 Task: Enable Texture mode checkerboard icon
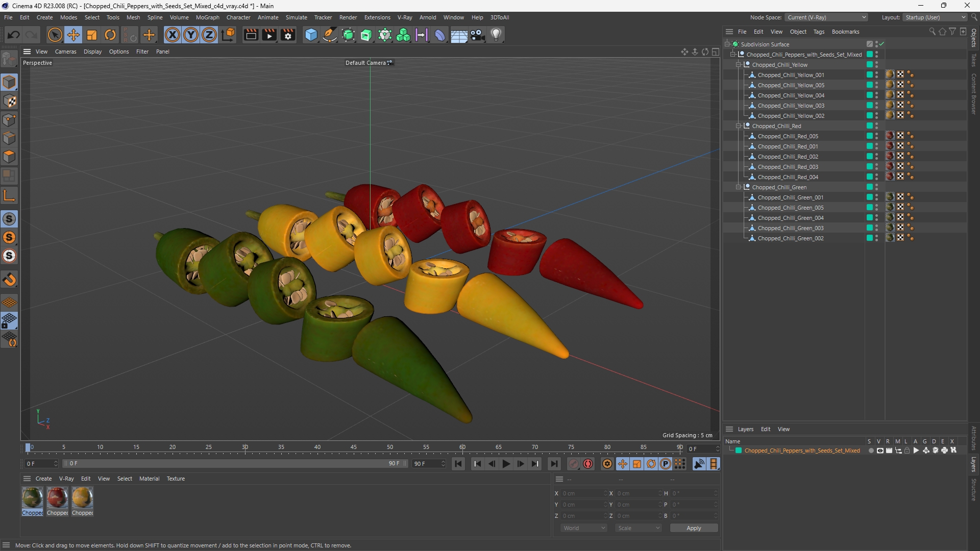9,101
